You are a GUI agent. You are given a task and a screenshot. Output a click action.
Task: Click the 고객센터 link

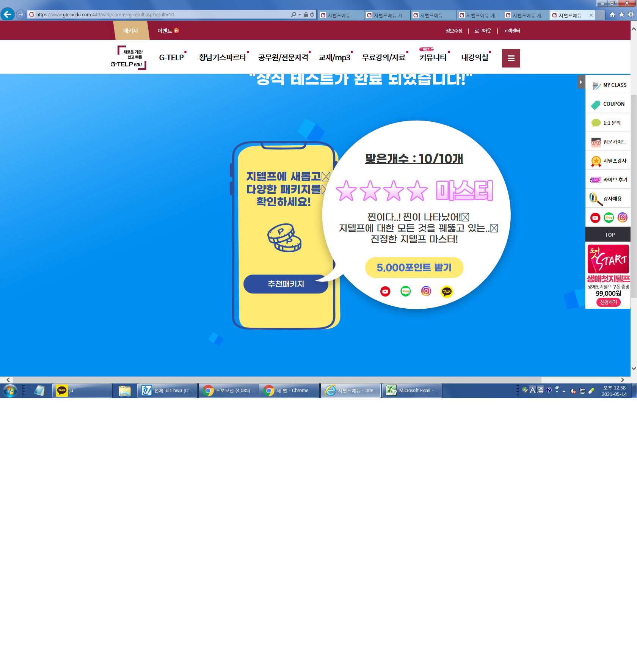tap(512, 31)
